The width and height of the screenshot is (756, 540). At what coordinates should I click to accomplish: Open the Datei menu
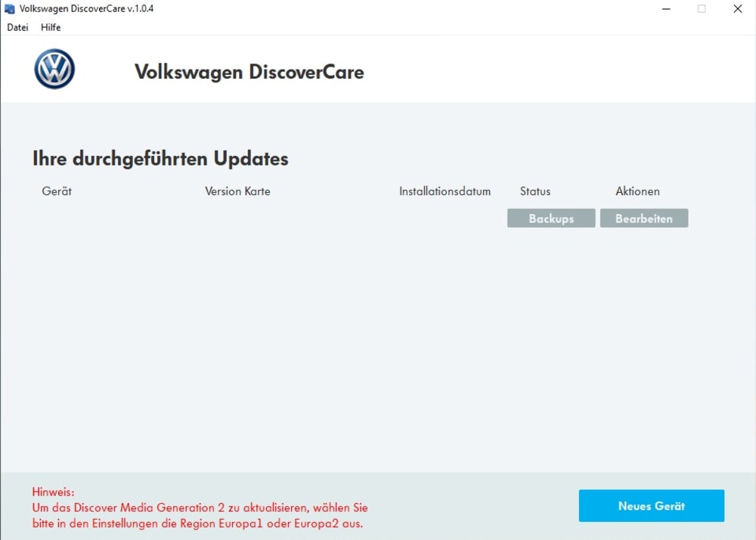[x=17, y=27]
